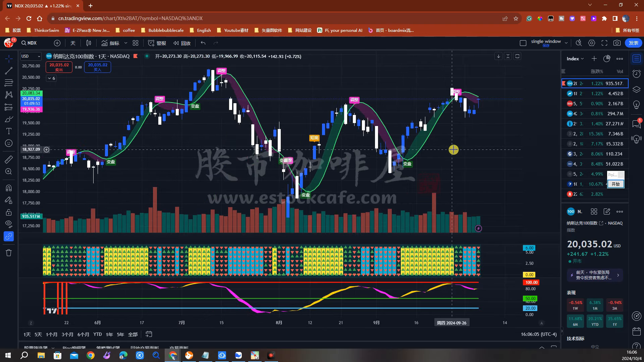Screen dimensions: 644x362
Task: Select the 6个月 time range tab
Action: 83,334
